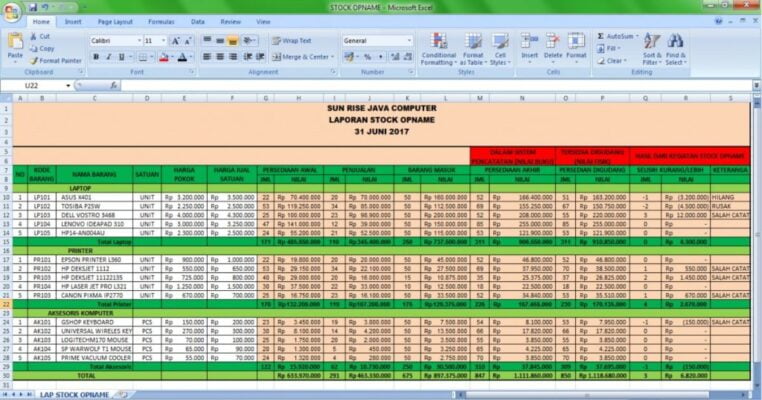Image resolution: width=762 pixels, height=400 pixels.
Task: Toggle underline formatting
Action: [121, 57]
